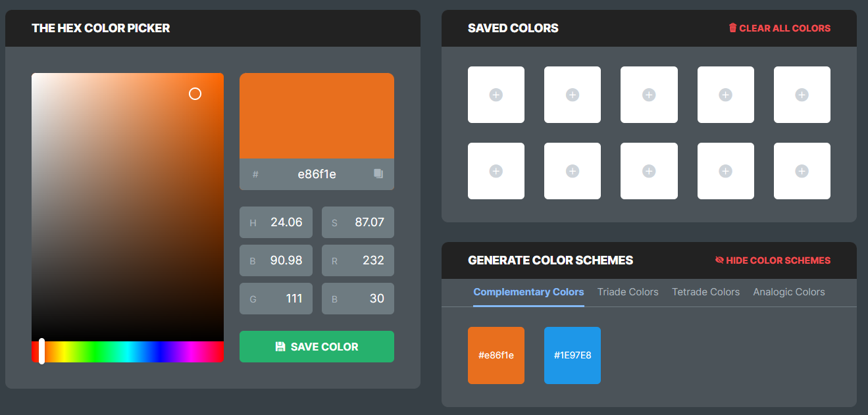
Task: Click plus icon in last bottom-row saved slot
Action: 802,171
